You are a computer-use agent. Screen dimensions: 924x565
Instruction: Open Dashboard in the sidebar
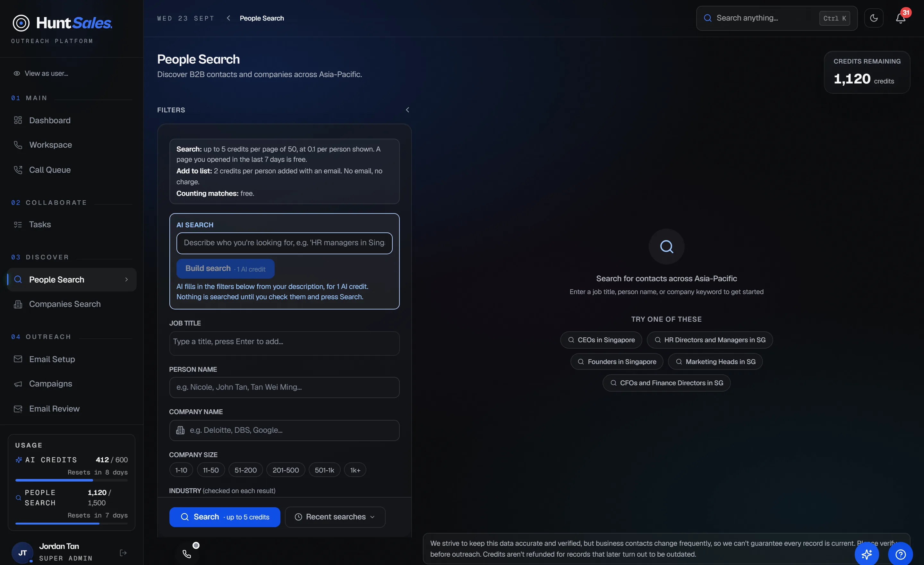tap(71, 120)
